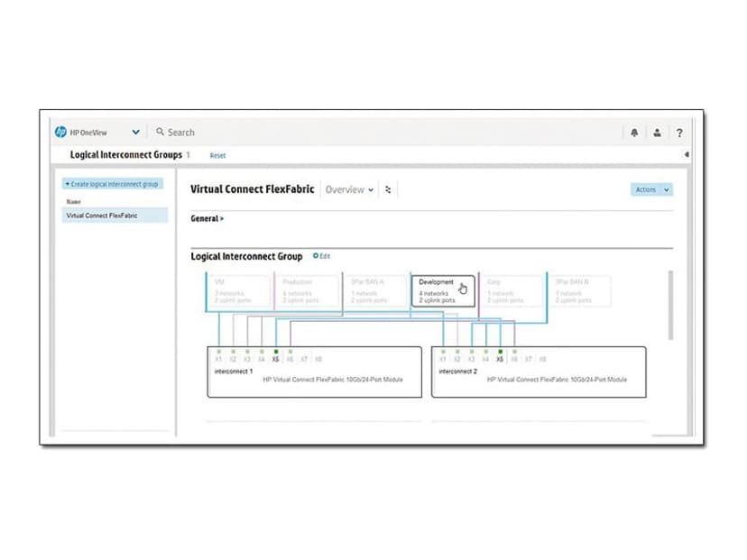The width and height of the screenshot is (747, 560).
Task: Toggle uplink port X6 on interconnect 1
Action: click(290, 352)
